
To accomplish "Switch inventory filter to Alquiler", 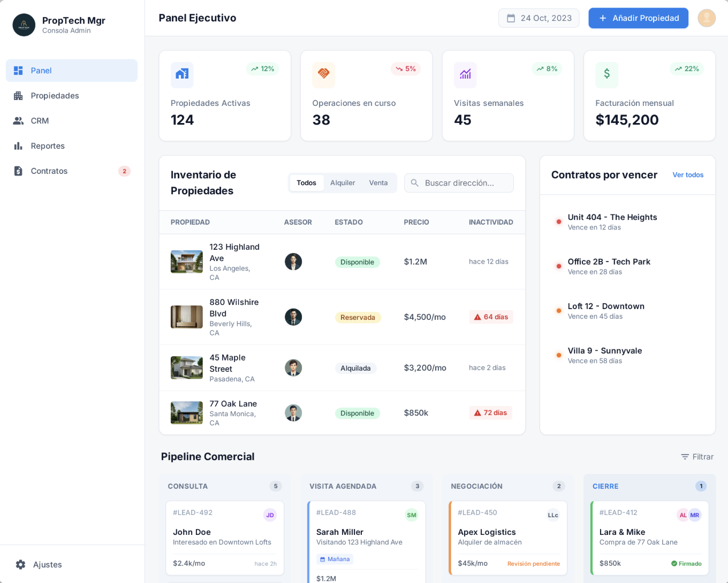I will click(x=343, y=183).
